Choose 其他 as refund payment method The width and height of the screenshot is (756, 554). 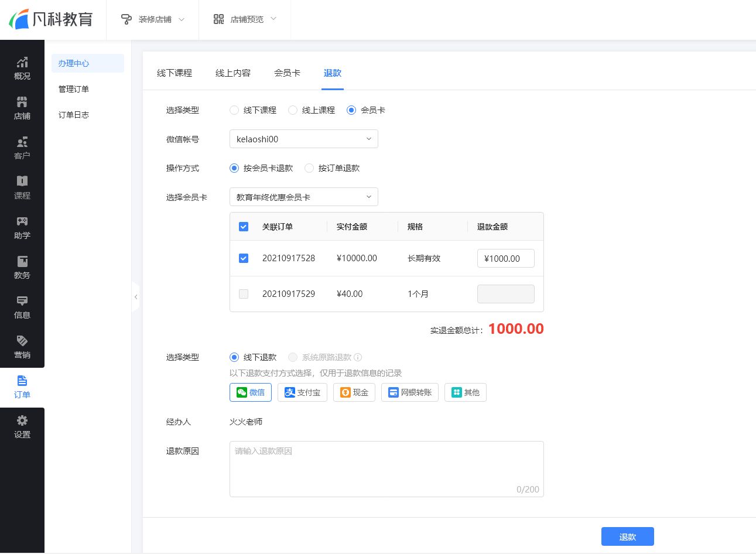(x=466, y=392)
